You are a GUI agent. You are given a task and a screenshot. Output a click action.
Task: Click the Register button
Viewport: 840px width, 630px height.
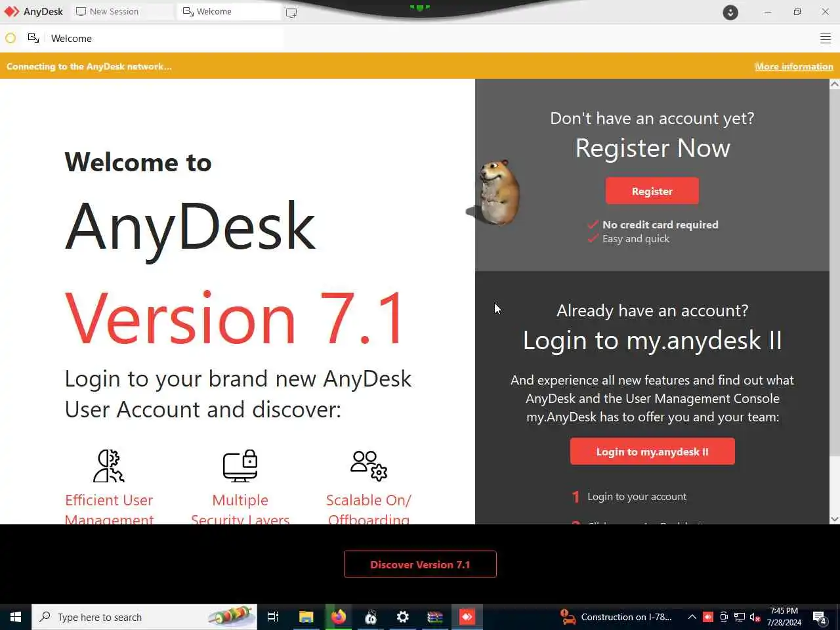click(652, 191)
